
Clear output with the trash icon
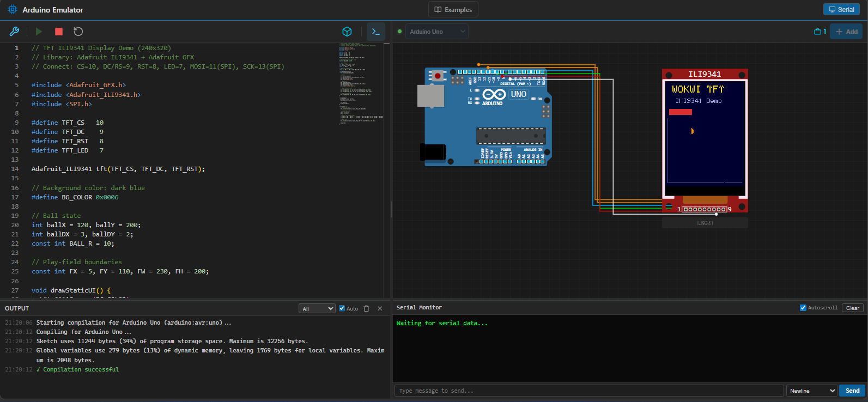click(x=366, y=308)
